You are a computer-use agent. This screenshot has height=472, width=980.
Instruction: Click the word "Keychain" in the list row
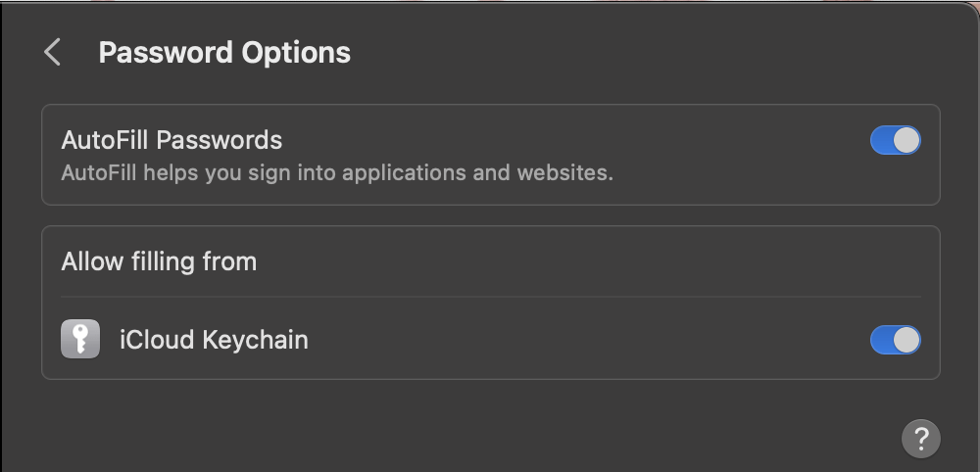point(255,340)
